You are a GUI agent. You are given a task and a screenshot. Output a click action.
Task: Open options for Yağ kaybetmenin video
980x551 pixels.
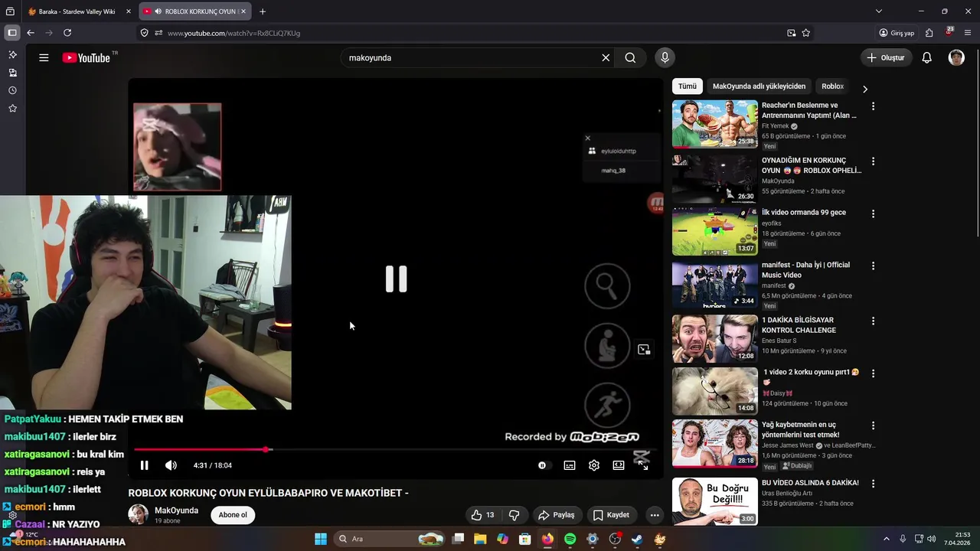[x=873, y=425]
